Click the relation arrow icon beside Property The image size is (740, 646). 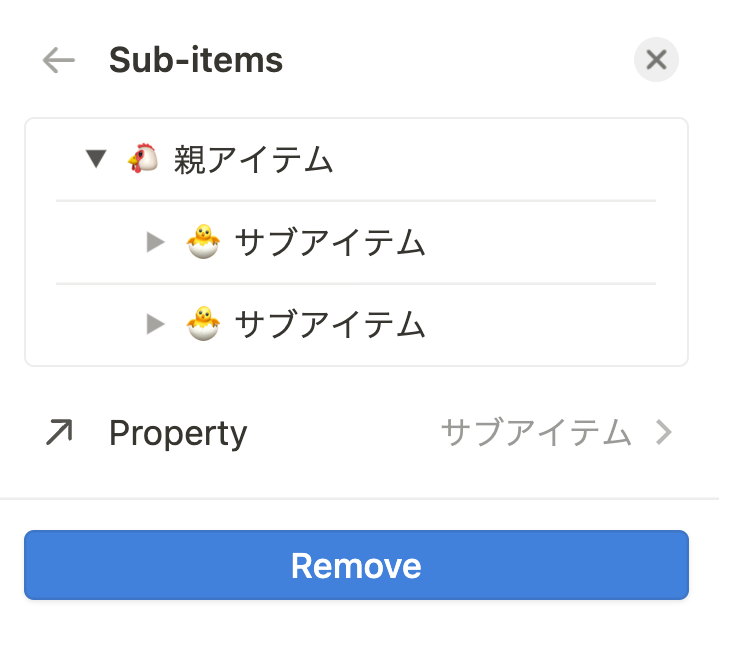point(59,433)
